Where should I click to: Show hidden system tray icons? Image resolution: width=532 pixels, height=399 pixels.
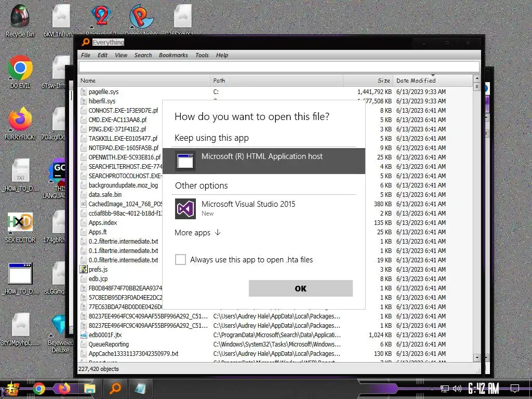coord(432,389)
